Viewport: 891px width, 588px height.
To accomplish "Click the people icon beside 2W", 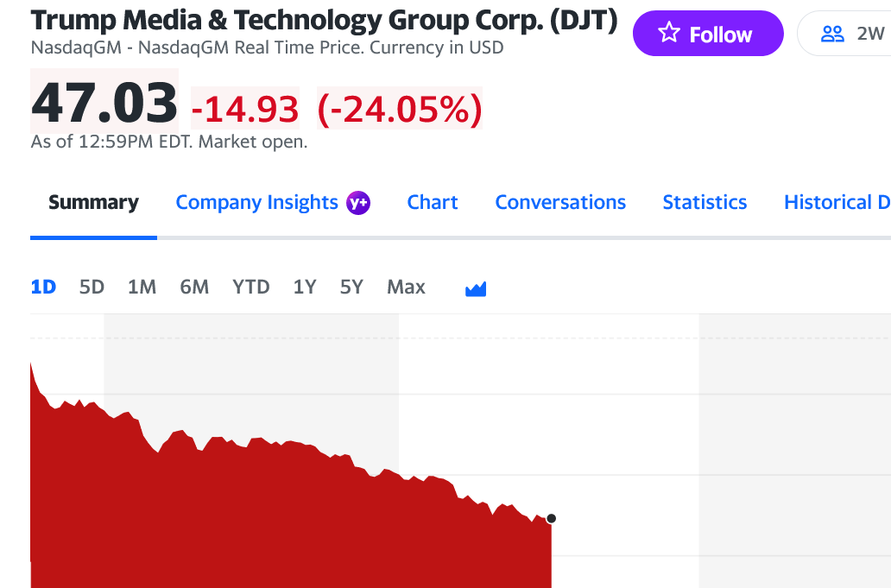I will (x=832, y=34).
